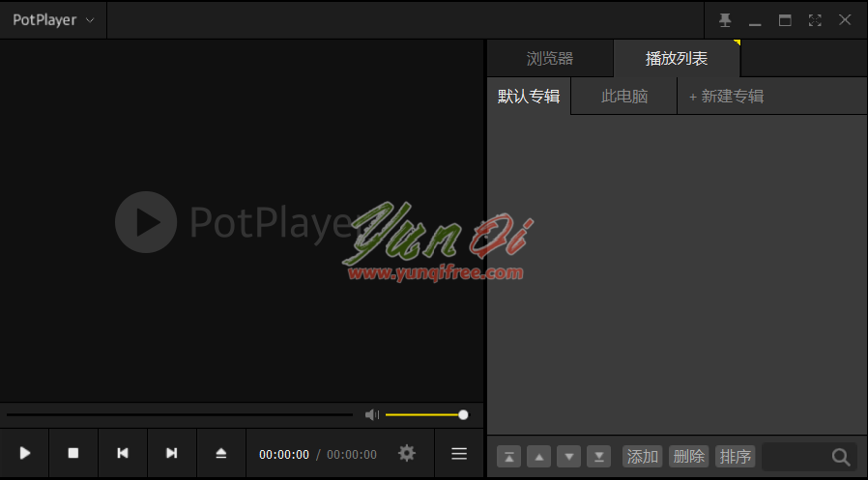Click the playback seek bar

click(180, 414)
